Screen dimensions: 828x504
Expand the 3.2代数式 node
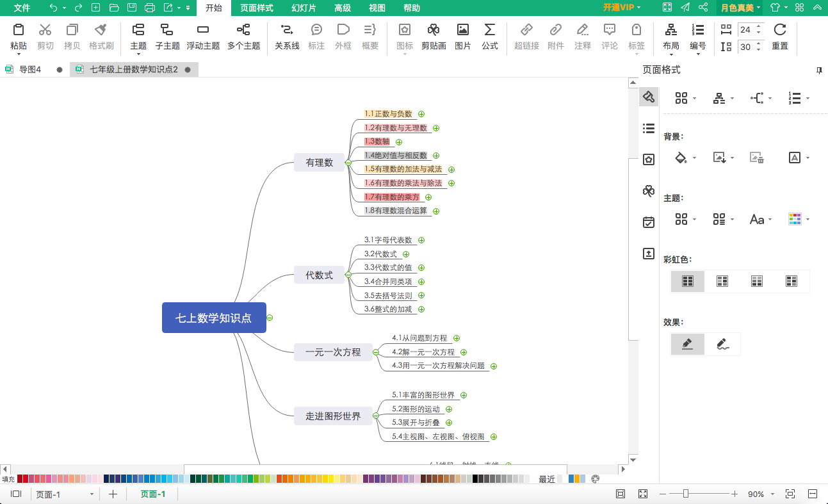[x=406, y=254]
